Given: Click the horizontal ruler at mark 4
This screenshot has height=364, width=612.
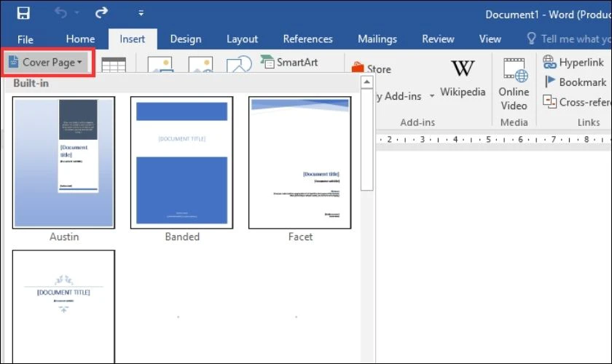Looking at the screenshot, I should [455, 139].
